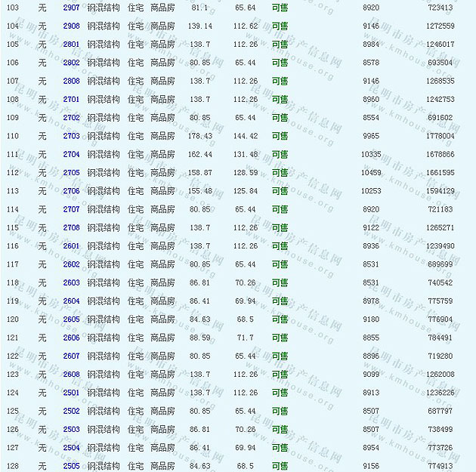This screenshot has height=472, width=476.
Task: Open room 2603 details
Action: tap(71, 283)
